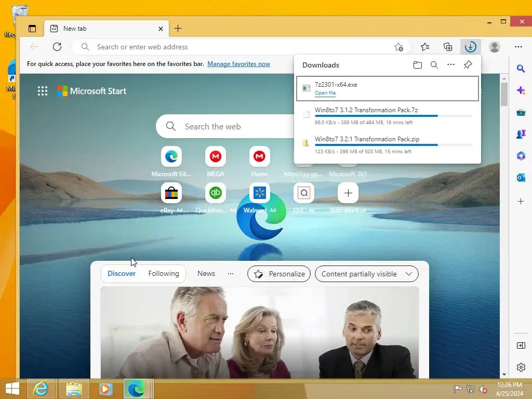Open more options in Downloads panel
The image size is (532, 399).
pyautogui.click(x=450, y=65)
